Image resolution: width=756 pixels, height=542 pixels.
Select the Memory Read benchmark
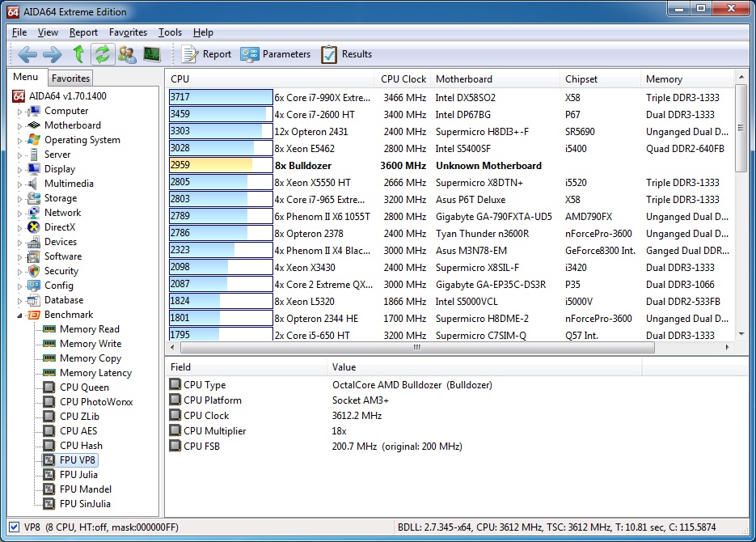(89, 329)
